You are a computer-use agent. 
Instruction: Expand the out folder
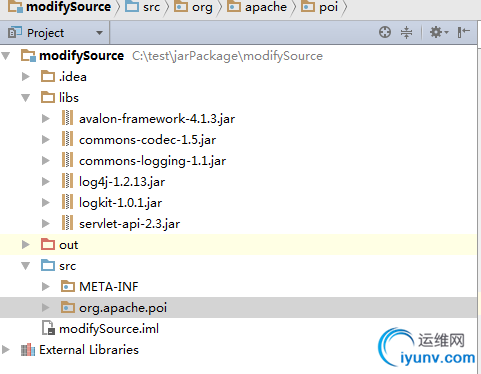tap(25, 245)
